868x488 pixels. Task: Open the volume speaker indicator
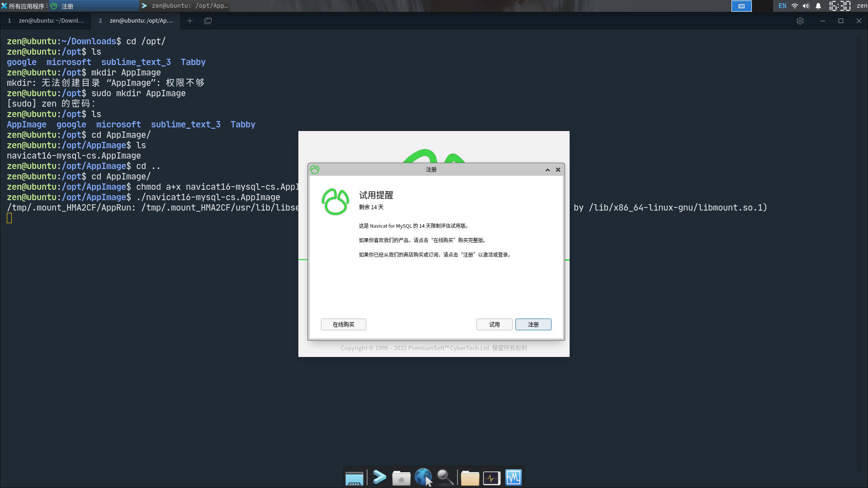(x=806, y=6)
